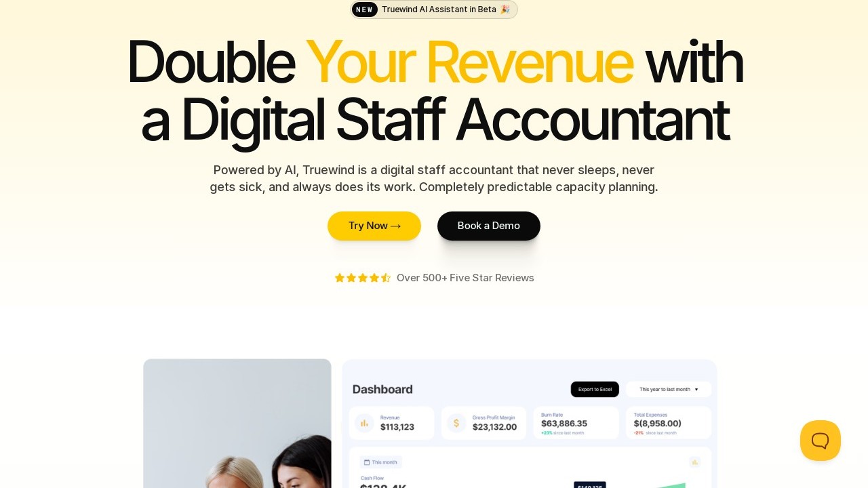The width and height of the screenshot is (868, 488).
Task: Click the Gross Profit Margin dollar icon
Action: pos(456,423)
